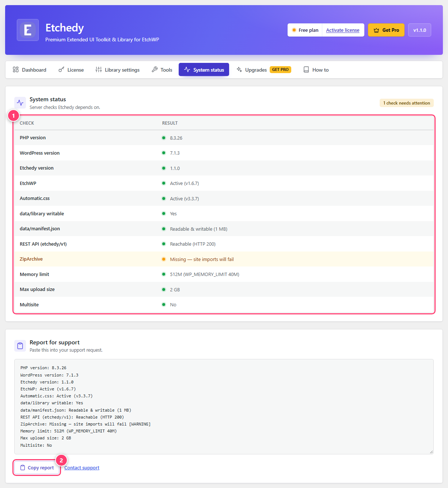This screenshot has height=488, width=448.
Task: Click the GET PRO badge next to Upgrades
Action: pos(280,69)
